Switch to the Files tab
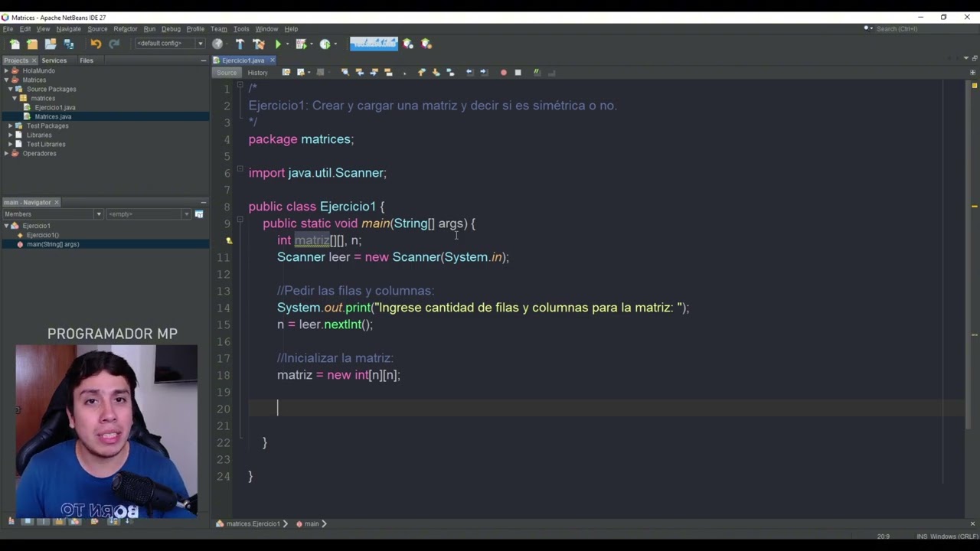980x551 pixels. [87, 60]
